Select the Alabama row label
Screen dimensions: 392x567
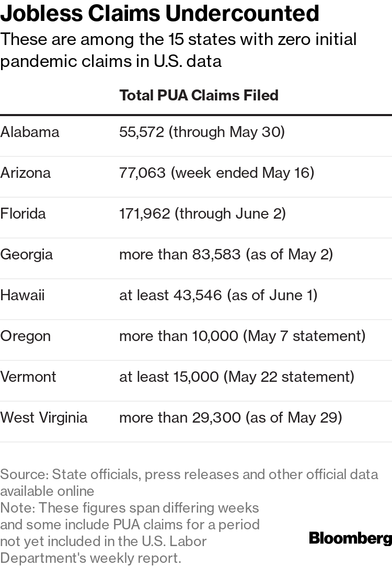click(x=30, y=132)
